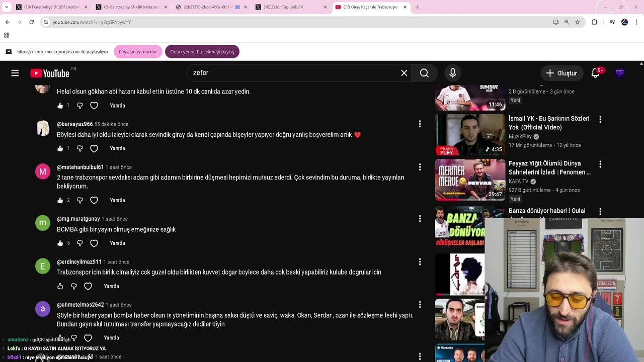Dislike the comment by @erdincyilmaz911
This screenshot has width=644, height=362.
coord(73,286)
